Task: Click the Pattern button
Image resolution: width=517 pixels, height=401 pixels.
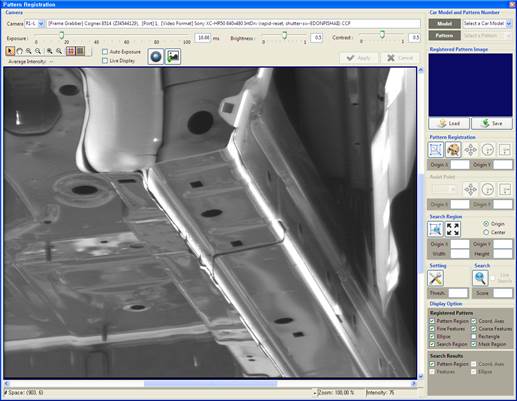Action: [x=444, y=35]
